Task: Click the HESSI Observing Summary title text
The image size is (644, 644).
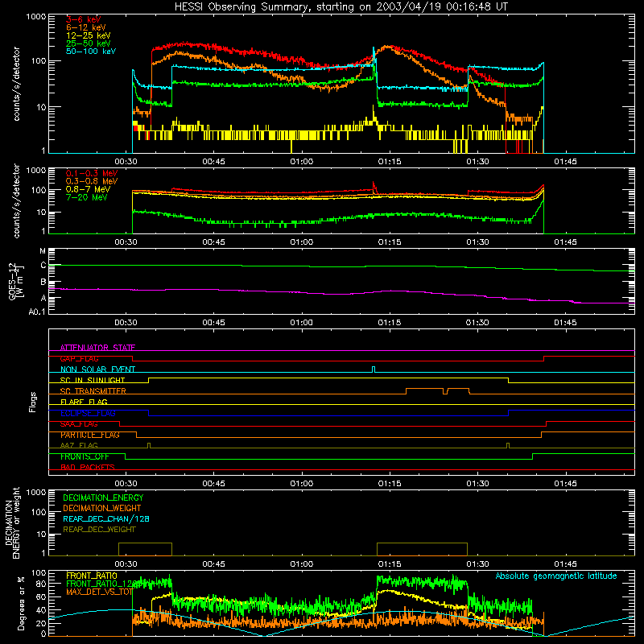Action: click(341, 7)
